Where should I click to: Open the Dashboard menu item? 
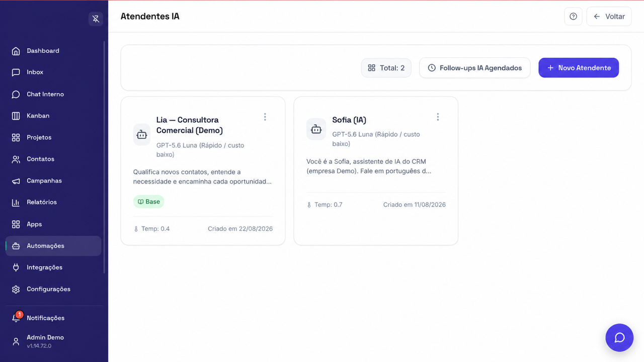(53, 51)
